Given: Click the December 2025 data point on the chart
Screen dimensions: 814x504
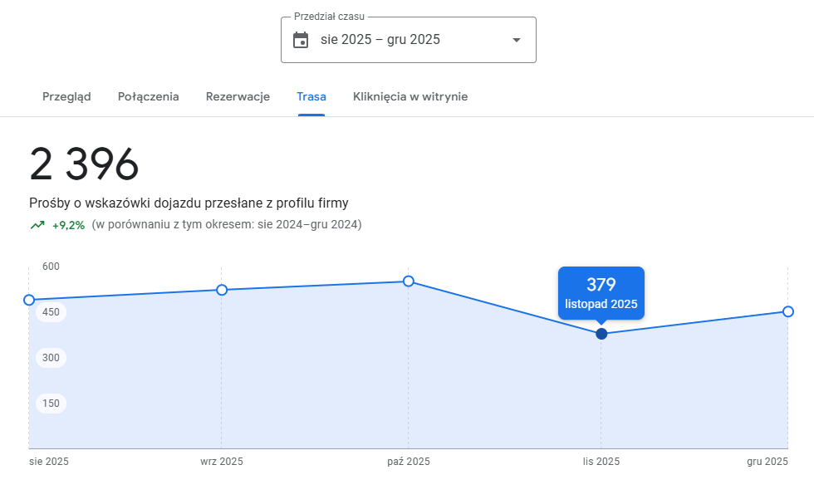Looking at the screenshot, I should (787, 312).
